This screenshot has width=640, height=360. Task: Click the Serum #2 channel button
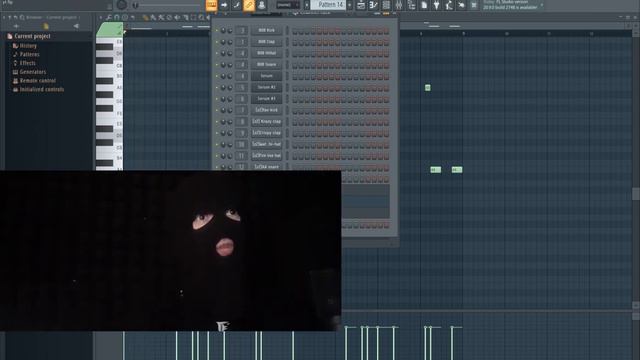pyautogui.click(x=267, y=87)
